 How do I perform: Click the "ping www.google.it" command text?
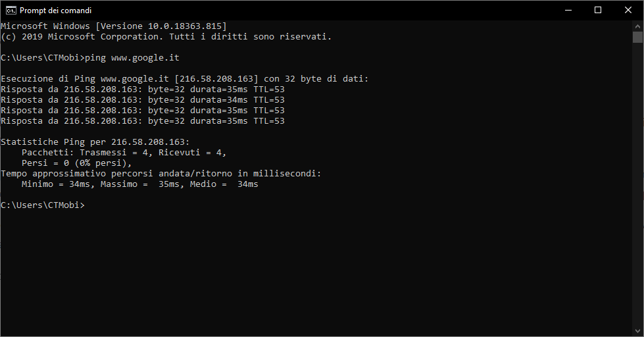tap(137, 58)
